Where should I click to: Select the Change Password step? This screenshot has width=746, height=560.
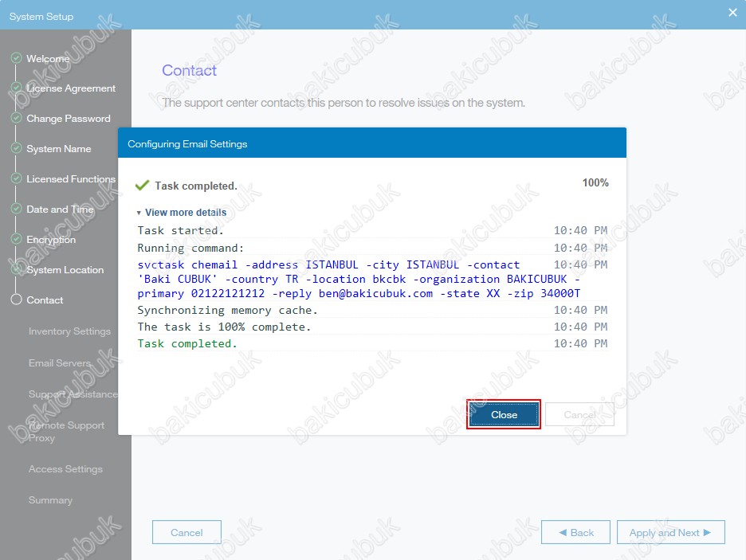tap(69, 119)
